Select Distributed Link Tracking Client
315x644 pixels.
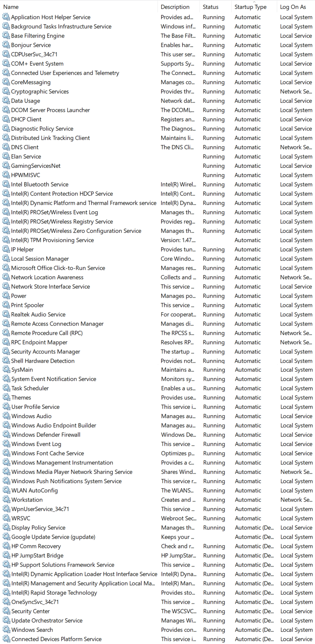point(50,138)
